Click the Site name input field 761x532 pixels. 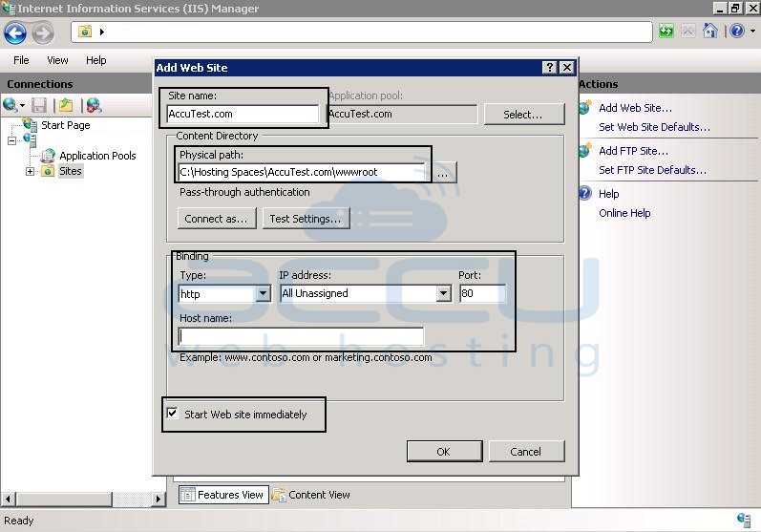pos(243,114)
